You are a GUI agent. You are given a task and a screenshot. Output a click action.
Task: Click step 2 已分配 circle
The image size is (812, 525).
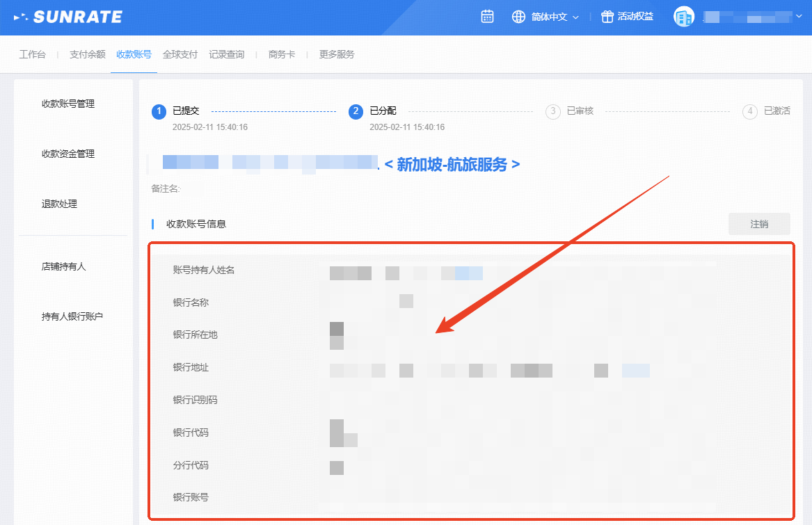[x=356, y=111]
